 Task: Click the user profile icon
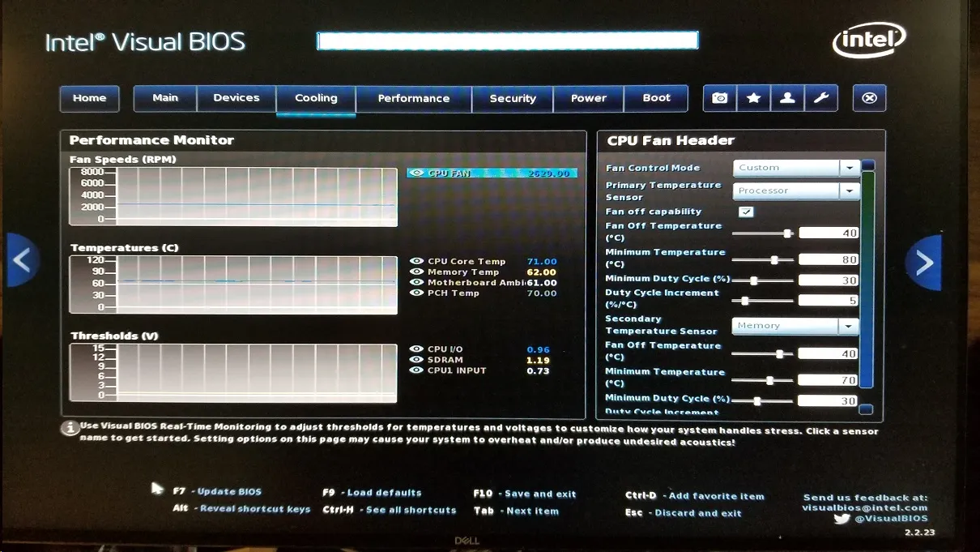[x=787, y=98]
